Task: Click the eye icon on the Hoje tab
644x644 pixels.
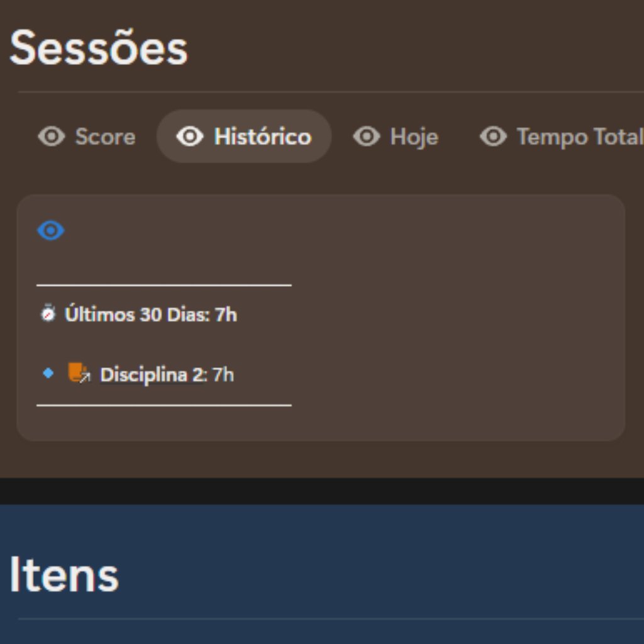Action: click(366, 136)
